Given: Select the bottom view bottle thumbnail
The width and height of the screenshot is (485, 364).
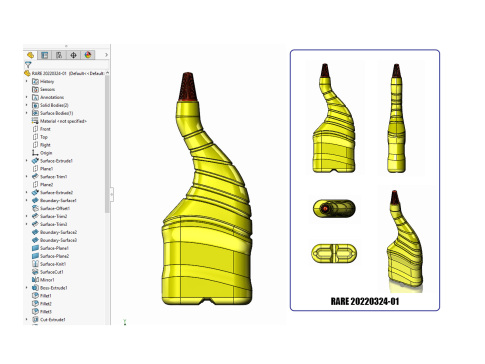Looking at the screenshot, I should 334,253.
